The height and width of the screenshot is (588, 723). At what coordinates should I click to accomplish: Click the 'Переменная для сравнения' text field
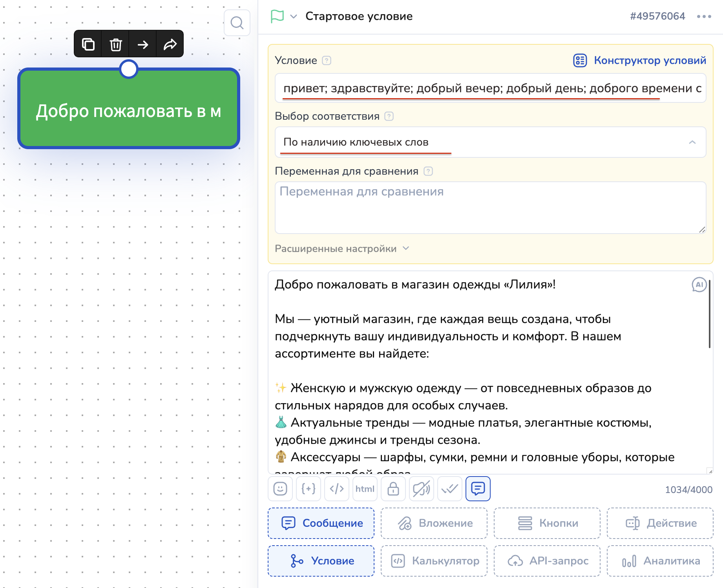(490, 207)
